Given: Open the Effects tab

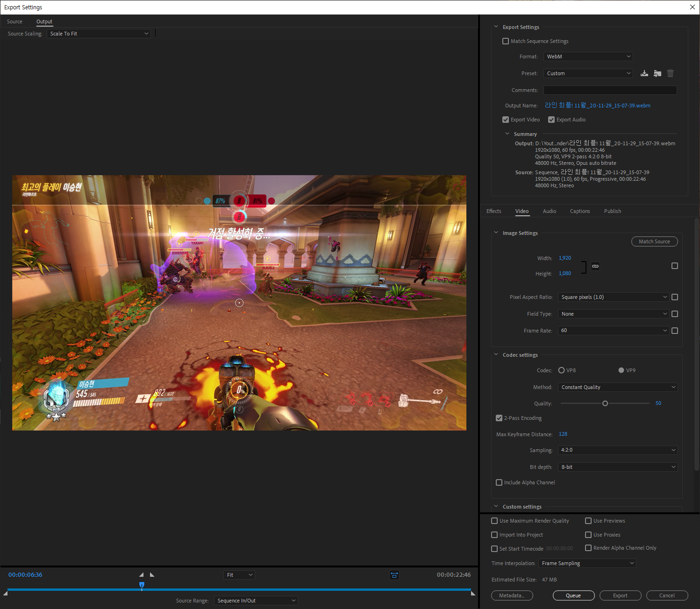Looking at the screenshot, I should 494,211.
